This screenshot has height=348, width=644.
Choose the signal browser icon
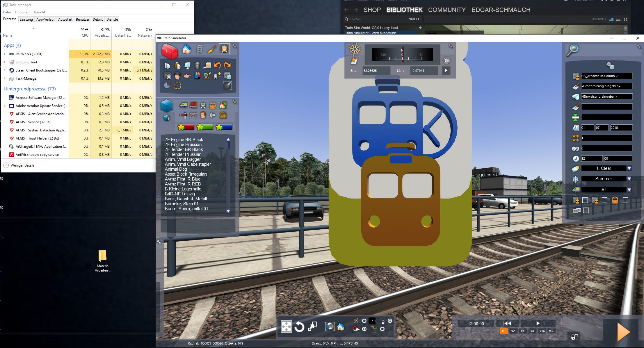(183, 115)
